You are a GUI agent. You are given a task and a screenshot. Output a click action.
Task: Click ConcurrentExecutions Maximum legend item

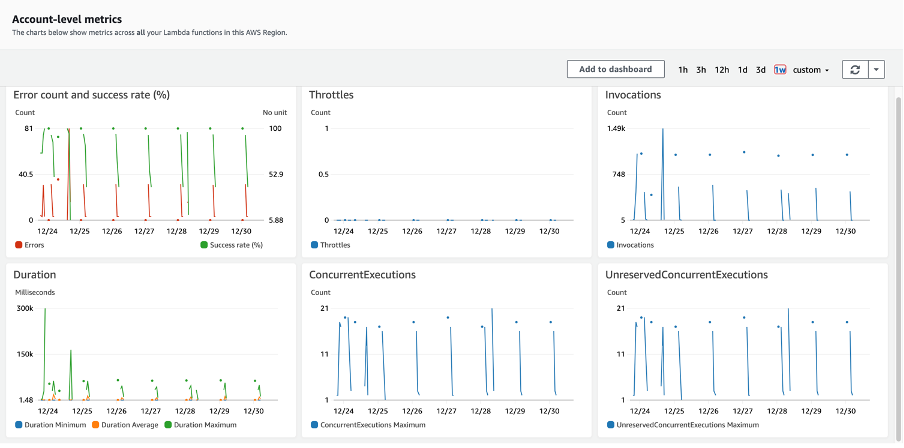375,425
